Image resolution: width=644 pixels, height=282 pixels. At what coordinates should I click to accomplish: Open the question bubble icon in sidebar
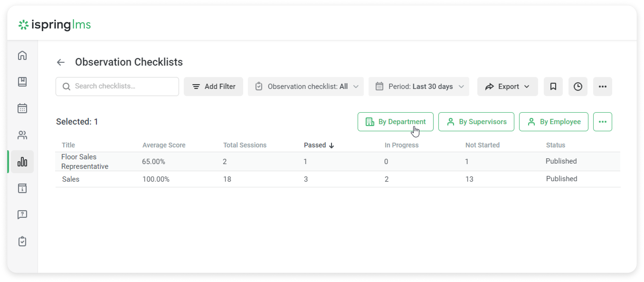(x=22, y=215)
